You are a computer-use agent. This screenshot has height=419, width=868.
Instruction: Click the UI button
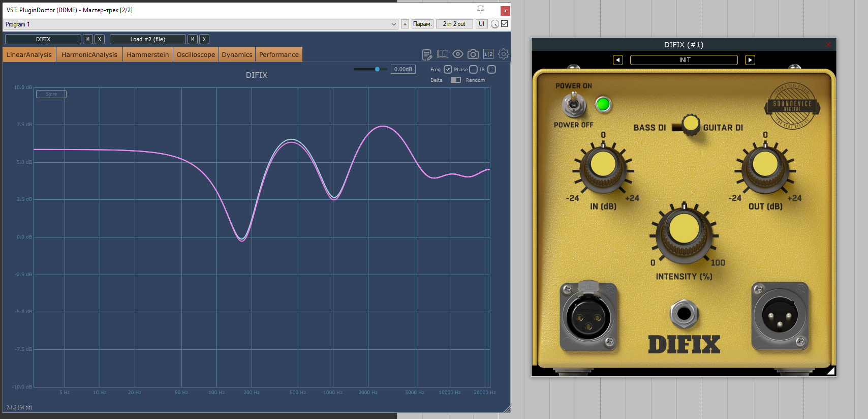(x=481, y=24)
